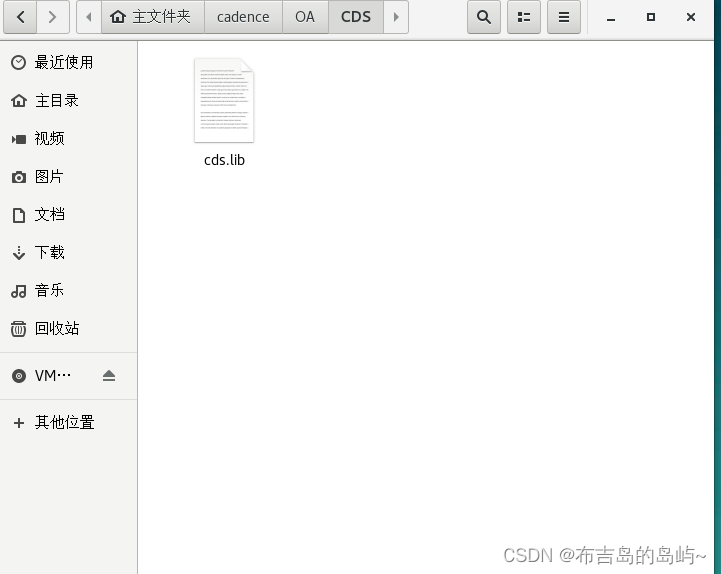Open the 视频 sidebar folder
This screenshot has width=721, height=574.
(50, 139)
